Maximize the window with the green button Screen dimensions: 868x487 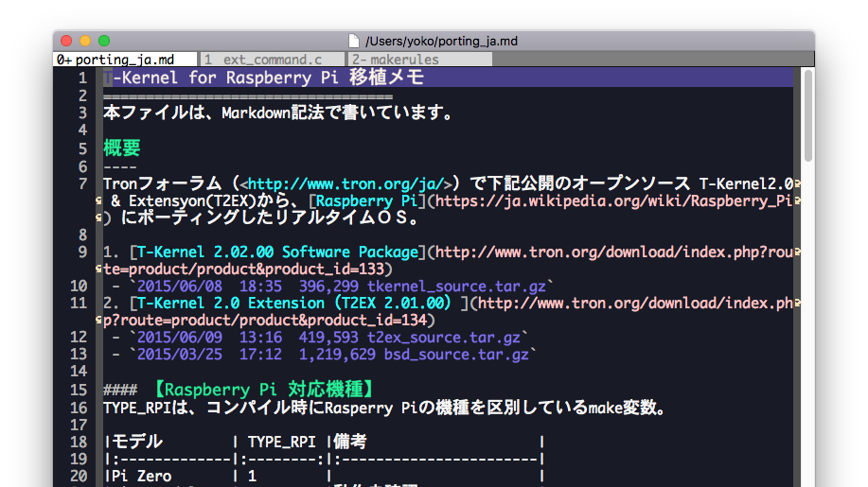104,41
